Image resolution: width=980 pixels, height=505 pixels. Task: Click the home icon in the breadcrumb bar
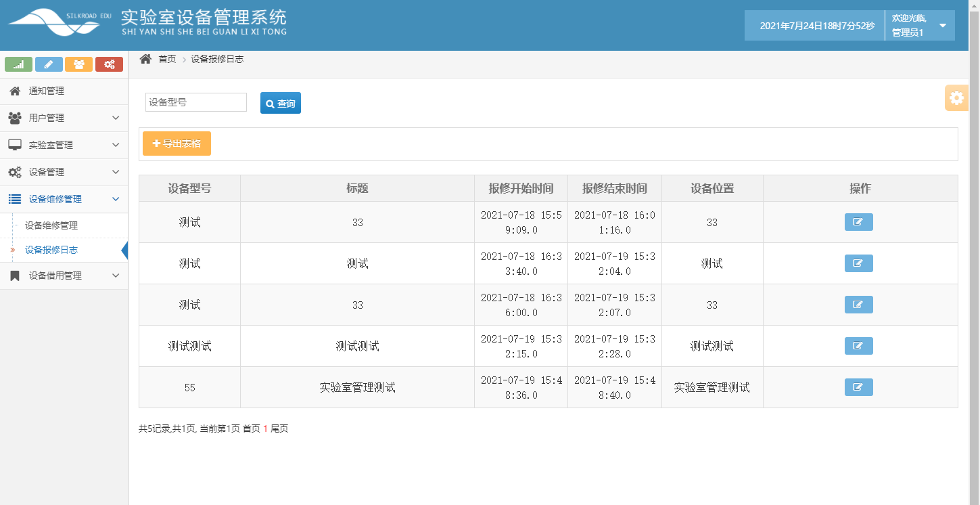coord(145,59)
